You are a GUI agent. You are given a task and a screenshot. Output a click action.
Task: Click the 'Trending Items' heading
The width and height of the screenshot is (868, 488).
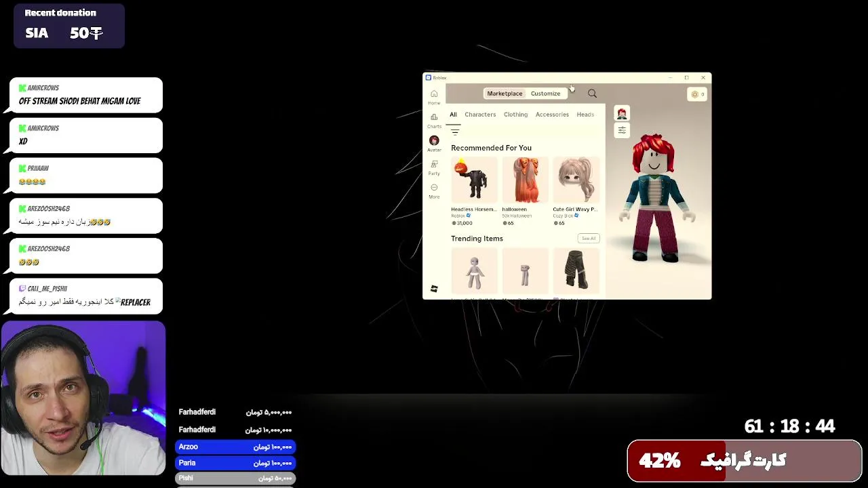477,239
